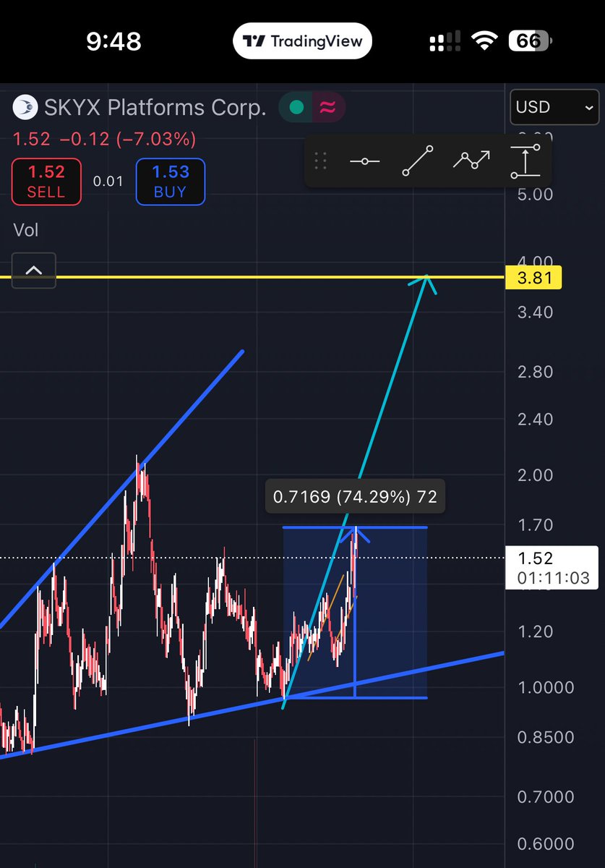
Task: Grab the drawing toolbar drag handle
Action: click(320, 161)
